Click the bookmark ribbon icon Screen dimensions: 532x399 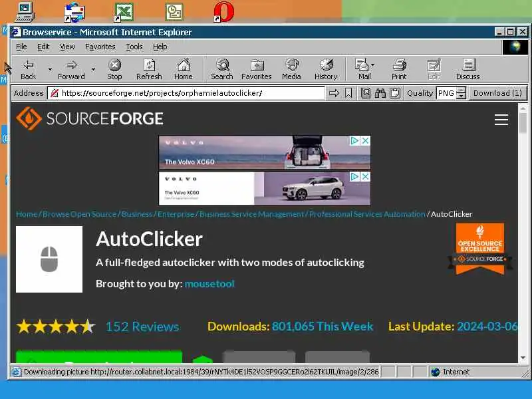(x=348, y=93)
